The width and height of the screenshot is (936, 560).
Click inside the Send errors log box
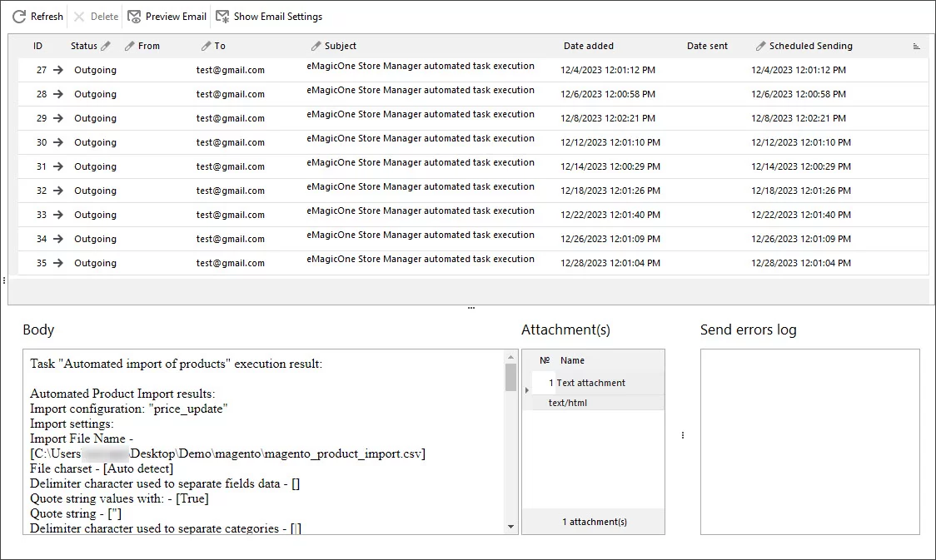[810, 442]
